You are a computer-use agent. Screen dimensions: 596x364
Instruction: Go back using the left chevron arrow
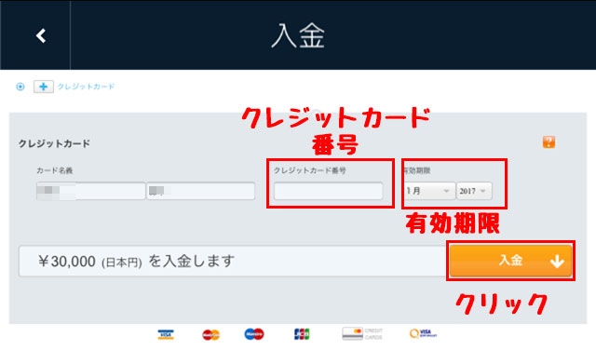pos(41,35)
